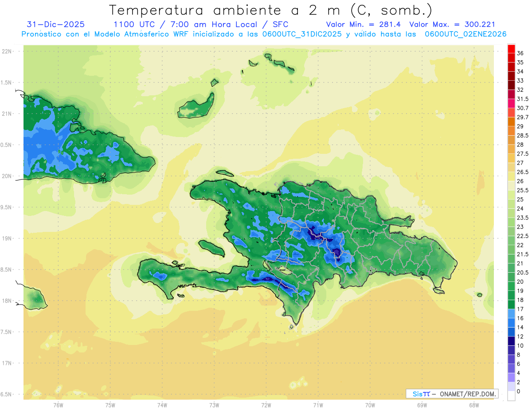Click the latitude axis label '19N'
Viewport: 532px width, 411px height.
tap(7, 238)
